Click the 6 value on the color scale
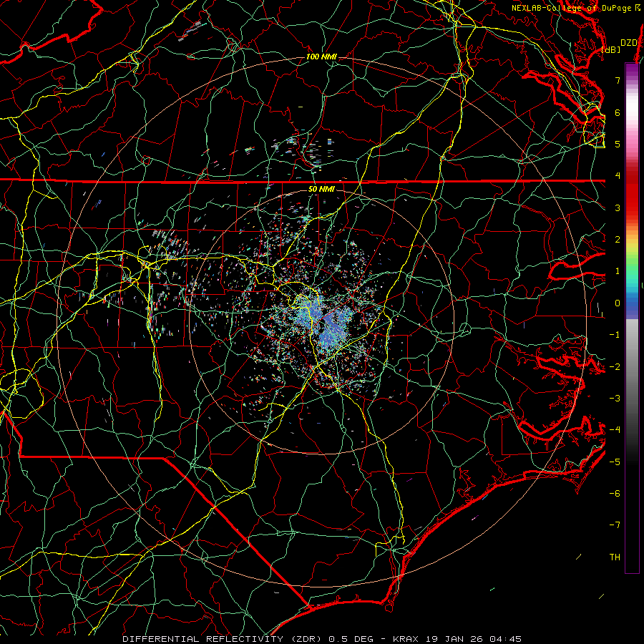The image size is (644, 644). [x=618, y=112]
